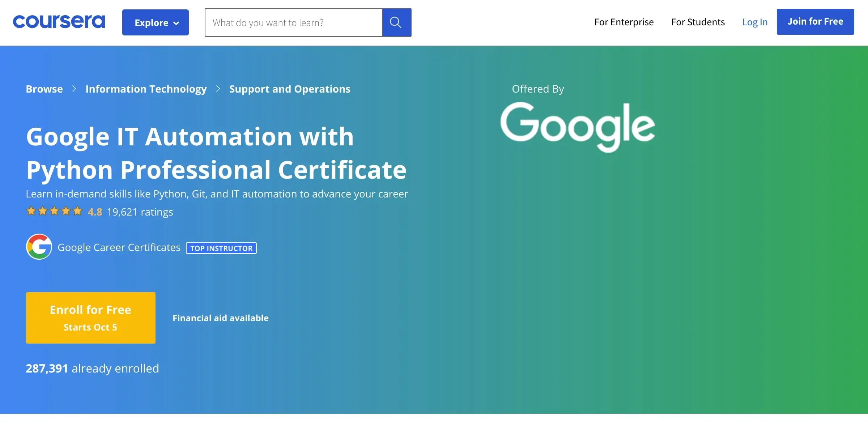Go to Browse breadcrumb
This screenshot has width=868, height=434.
click(x=44, y=89)
